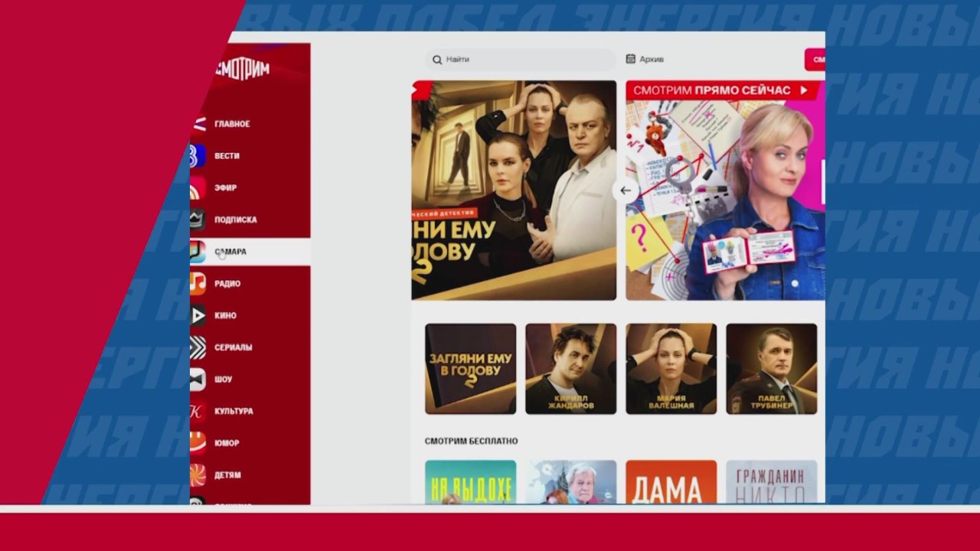Open the Юмор menu item
The height and width of the screenshot is (551, 980).
227,443
